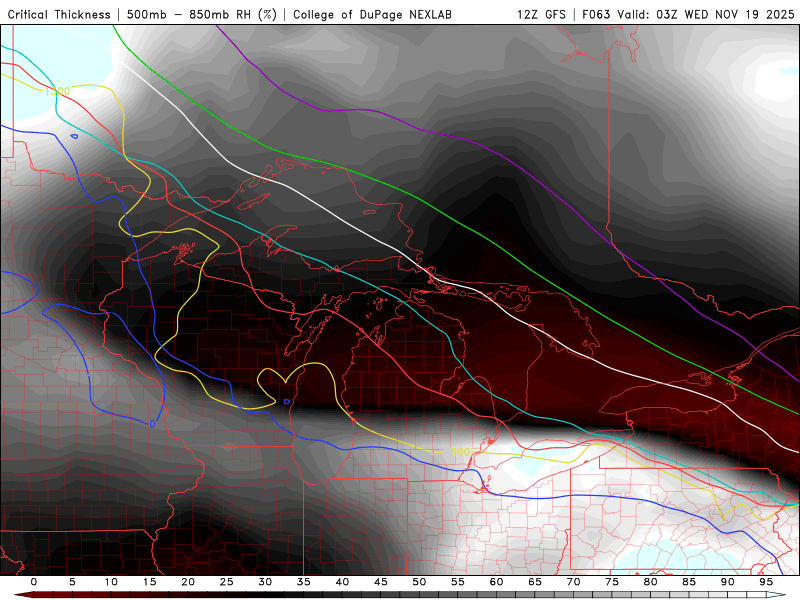Image resolution: width=800 pixels, height=600 pixels.
Task: Click the "0" tick label on the color bar
Action: point(34,582)
